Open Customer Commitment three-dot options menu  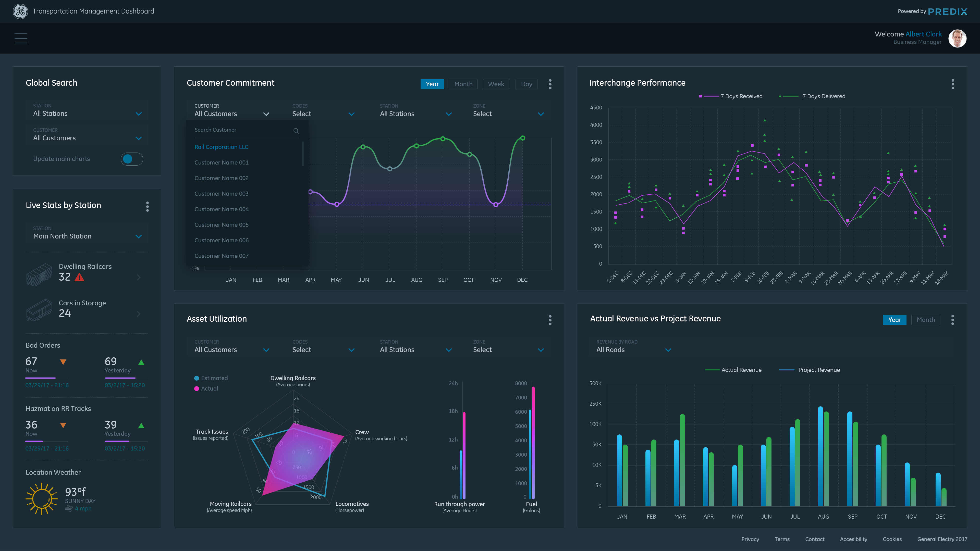coord(550,84)
